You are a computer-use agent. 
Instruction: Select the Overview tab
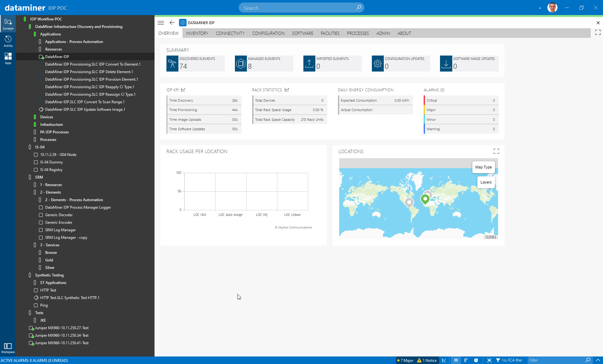point(168,33)
